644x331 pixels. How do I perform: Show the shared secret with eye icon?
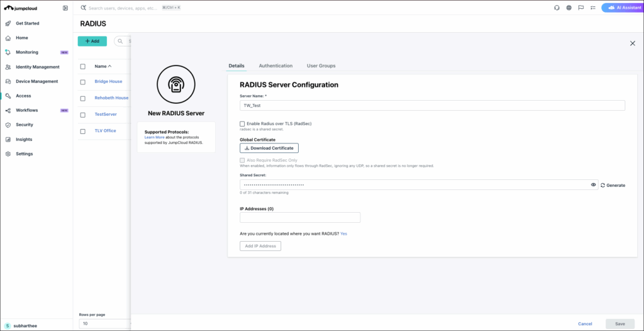594,185
